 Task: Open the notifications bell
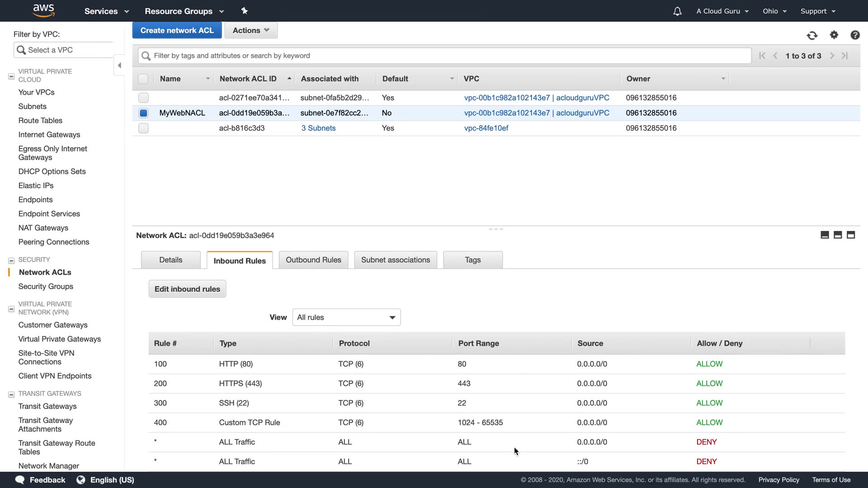[x=677, y=11]
